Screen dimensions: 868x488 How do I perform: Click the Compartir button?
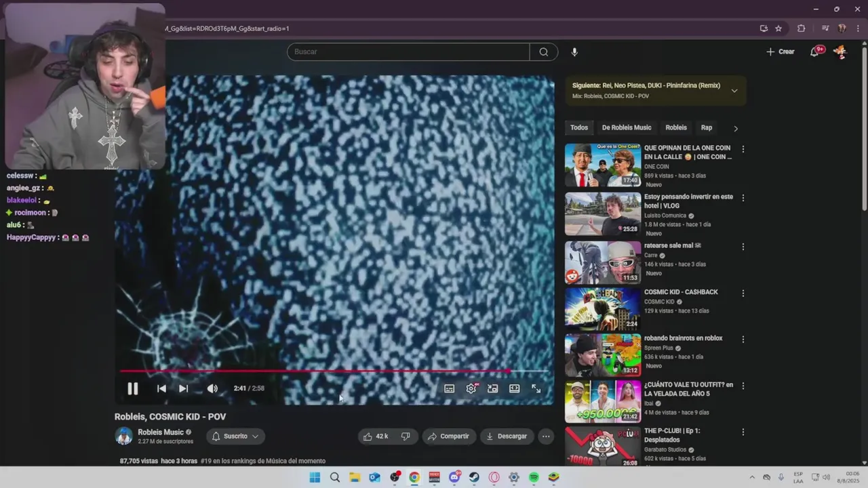pyautogui.click(x=448, y=436)
